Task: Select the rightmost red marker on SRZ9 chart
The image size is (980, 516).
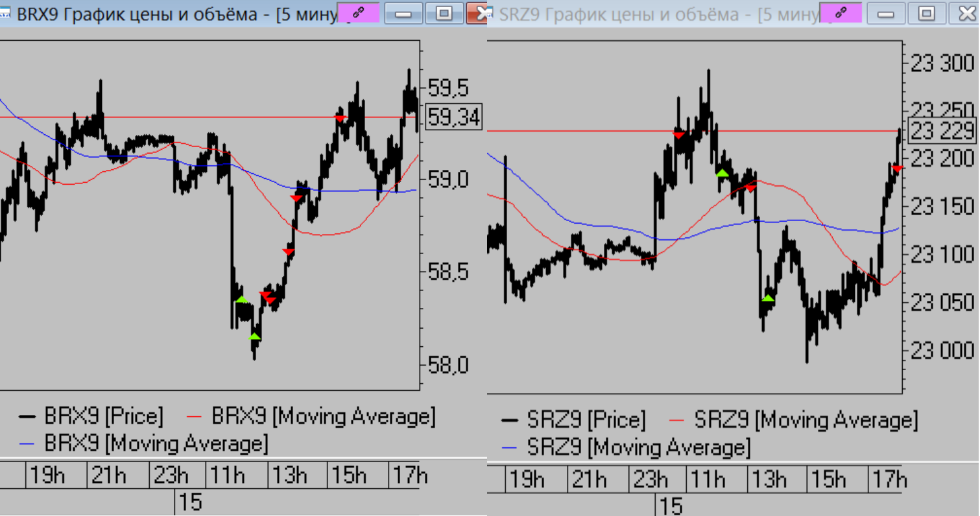Action: (897, 169)
